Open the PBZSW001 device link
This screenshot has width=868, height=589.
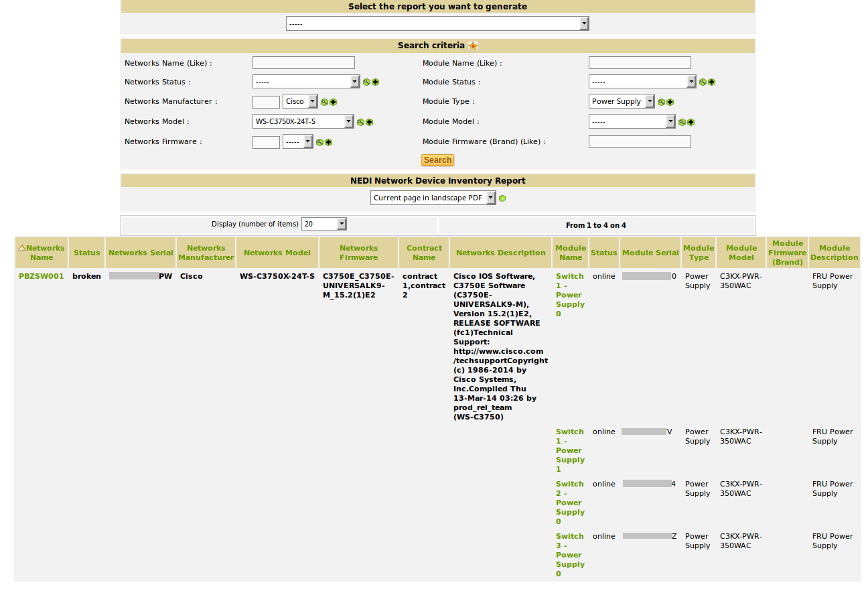coord(42,276)
